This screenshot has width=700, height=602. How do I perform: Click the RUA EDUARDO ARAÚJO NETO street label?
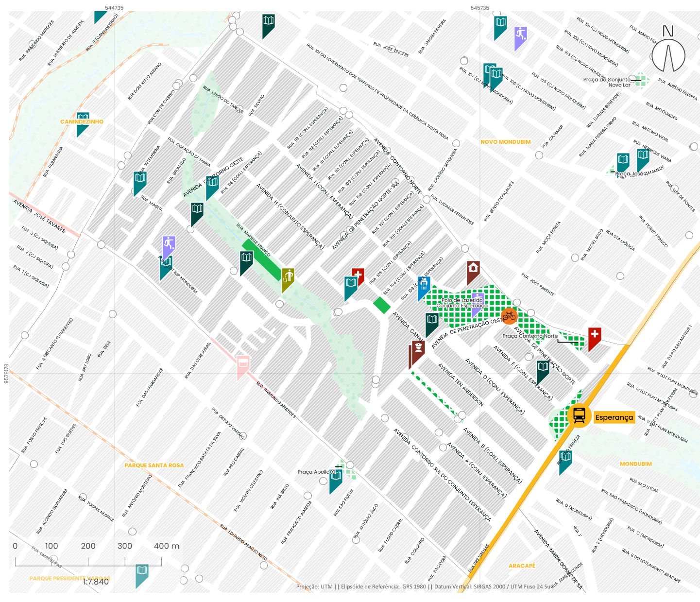(x=243, y=542)
